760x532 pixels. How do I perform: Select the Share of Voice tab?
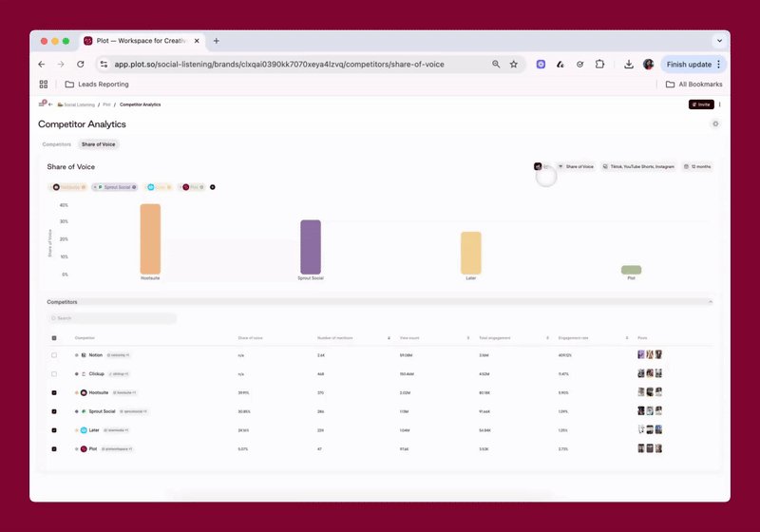tap(99, 144)
